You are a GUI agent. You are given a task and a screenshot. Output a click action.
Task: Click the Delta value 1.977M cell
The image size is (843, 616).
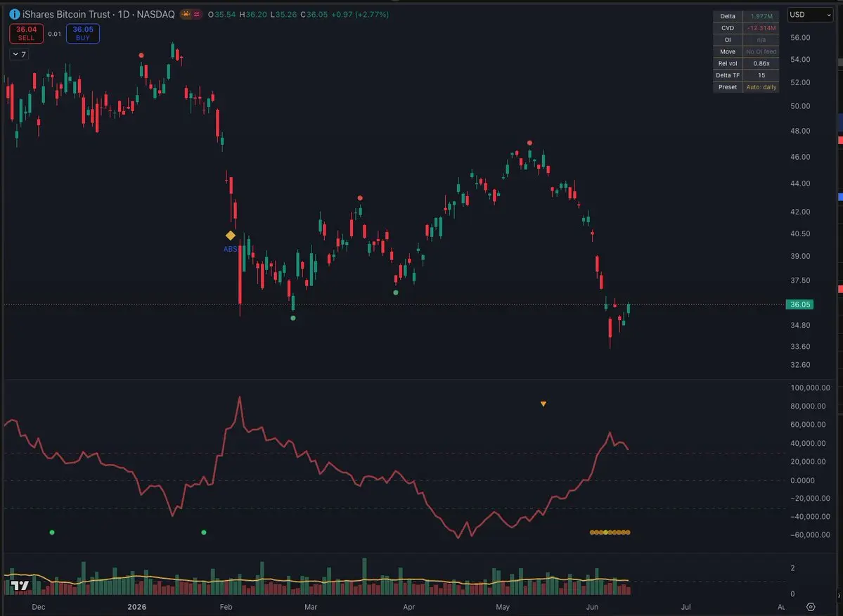pyautogui.click(x=761, y=16)
